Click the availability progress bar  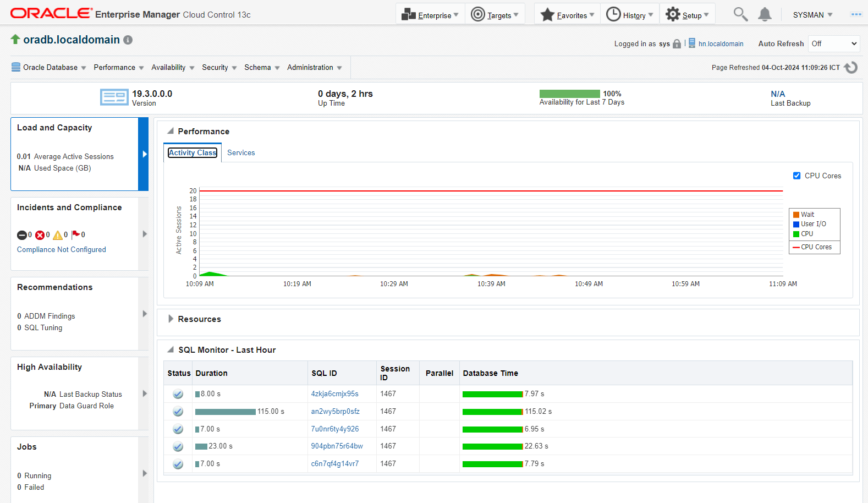tap(569, 94)
